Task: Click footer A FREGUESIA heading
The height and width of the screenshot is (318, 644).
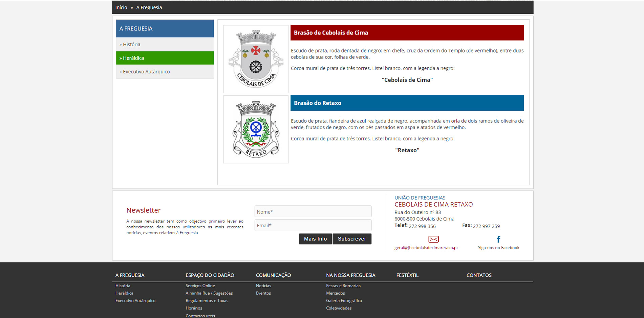Action: (x=130, y=275)
